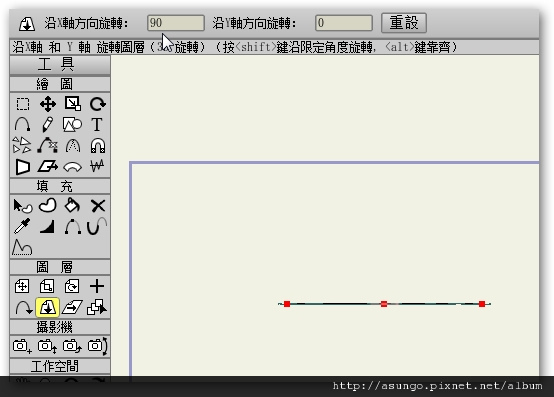Select the Perspective Points tool
The height and width of the screenshot is (397, 554).
[23, 167]
